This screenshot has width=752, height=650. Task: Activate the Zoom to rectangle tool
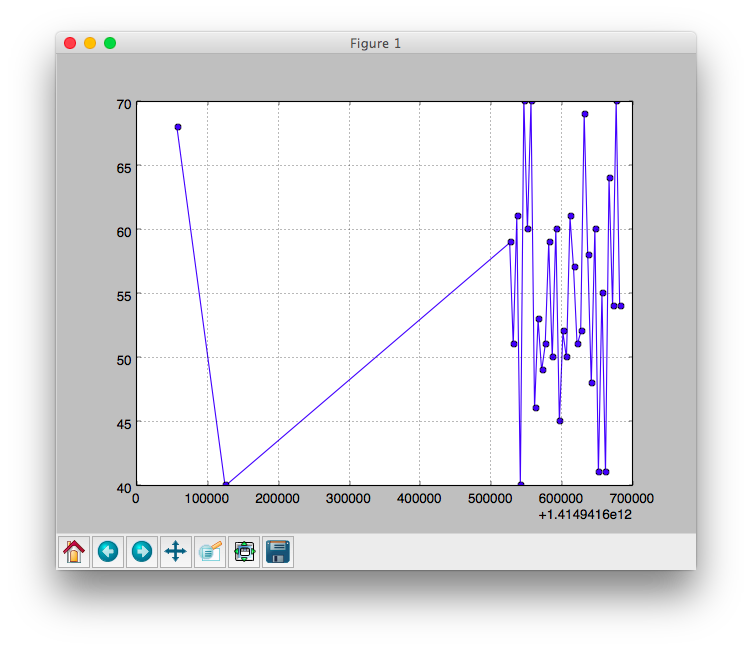pos(210,552)
